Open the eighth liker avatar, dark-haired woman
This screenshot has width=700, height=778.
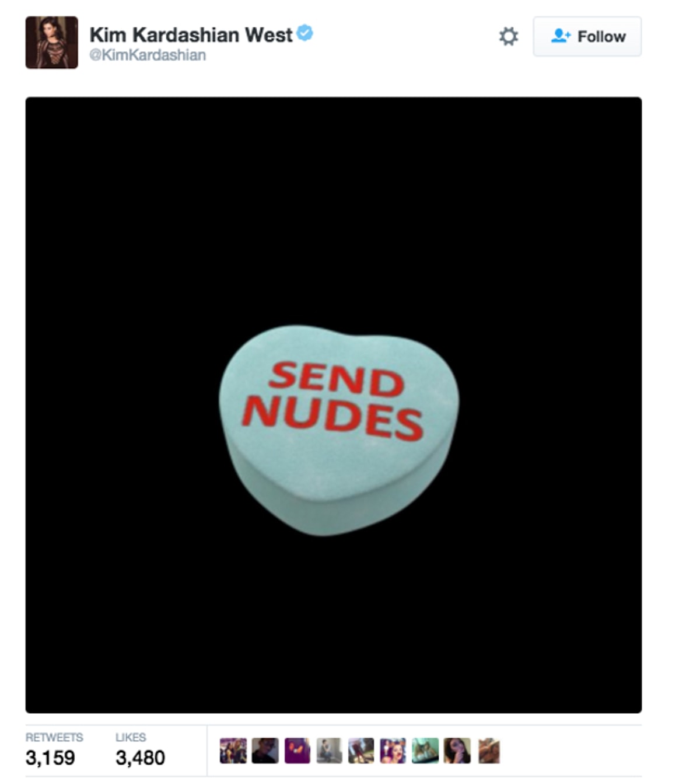[x=457, y=751]
